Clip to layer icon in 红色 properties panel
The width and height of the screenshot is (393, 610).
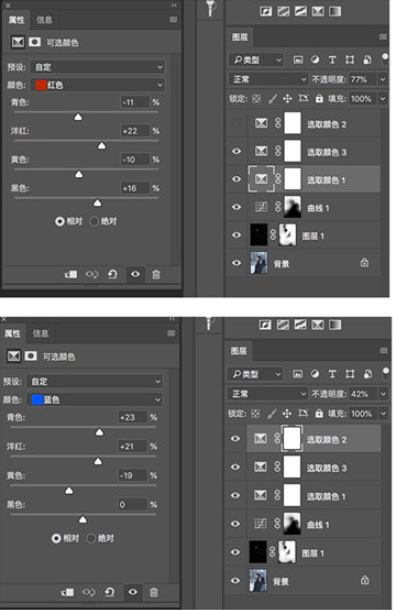coord(71,275)
